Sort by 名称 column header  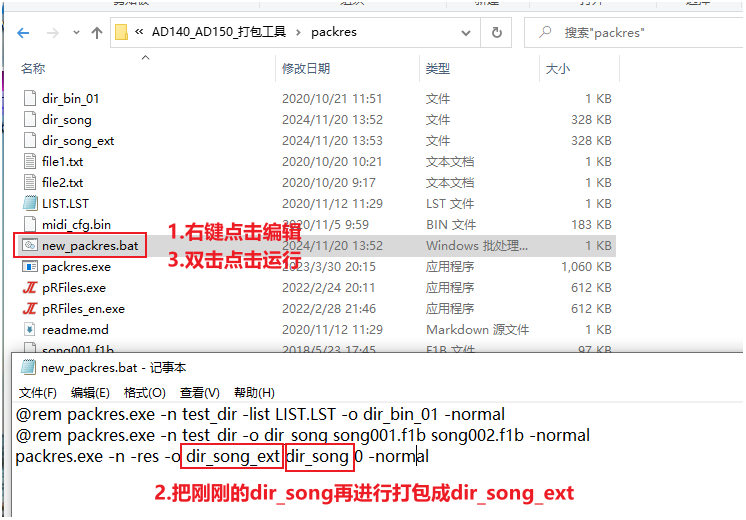tap(33, 69)
